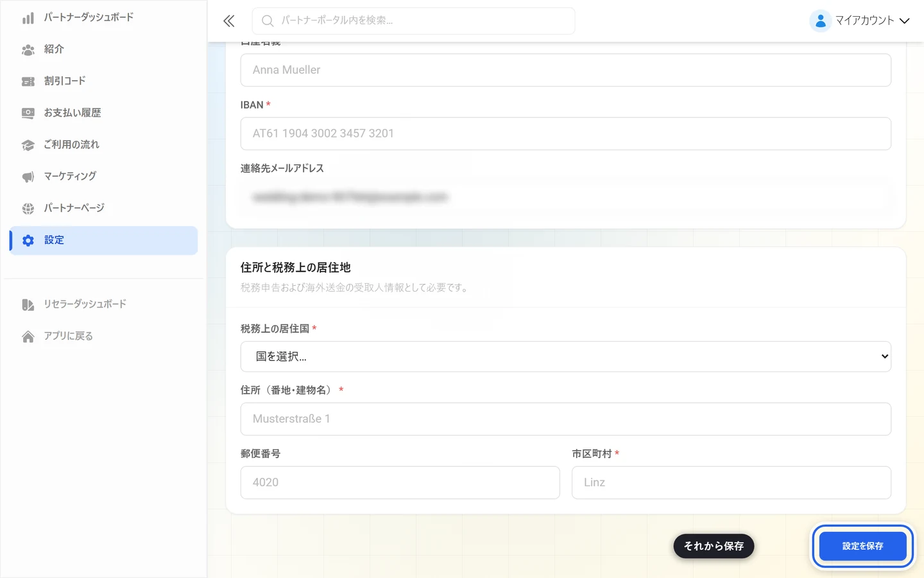Image resolution: width=924 pixels, height=578 pixels.
Task: Click アプリに戻る link
Action: point(104,336)
